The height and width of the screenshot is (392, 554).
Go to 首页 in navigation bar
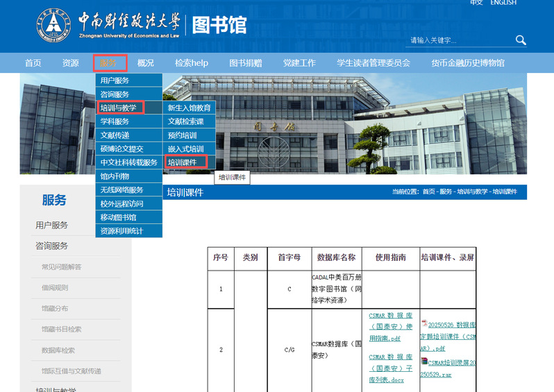pos(33,63)
